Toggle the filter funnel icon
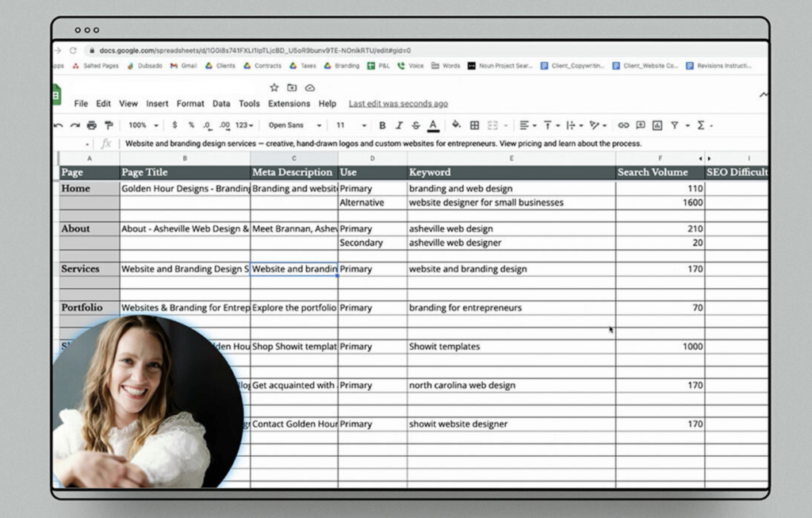Viewport: 812px width, 518px height. pos(674,125)
